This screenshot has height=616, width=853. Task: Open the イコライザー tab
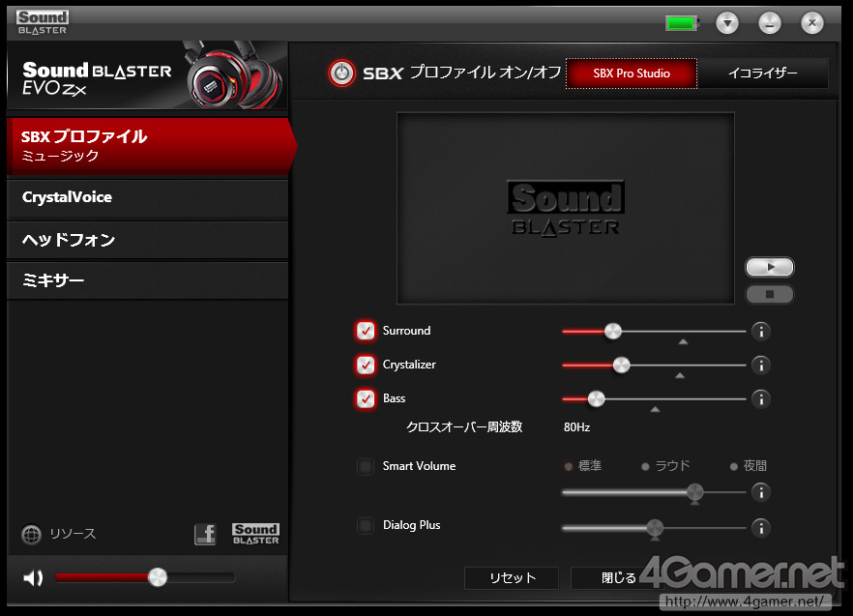[x=763, y=73]
